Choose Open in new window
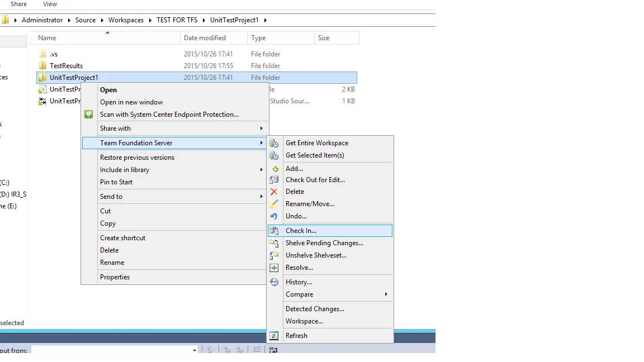 pyautogui.click(x=131, y=102)
